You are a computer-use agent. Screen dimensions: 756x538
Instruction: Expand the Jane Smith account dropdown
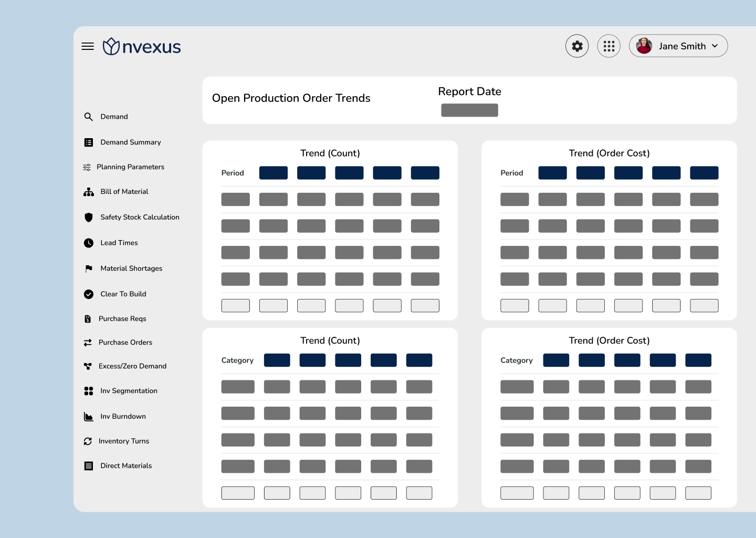coord(715,46)
